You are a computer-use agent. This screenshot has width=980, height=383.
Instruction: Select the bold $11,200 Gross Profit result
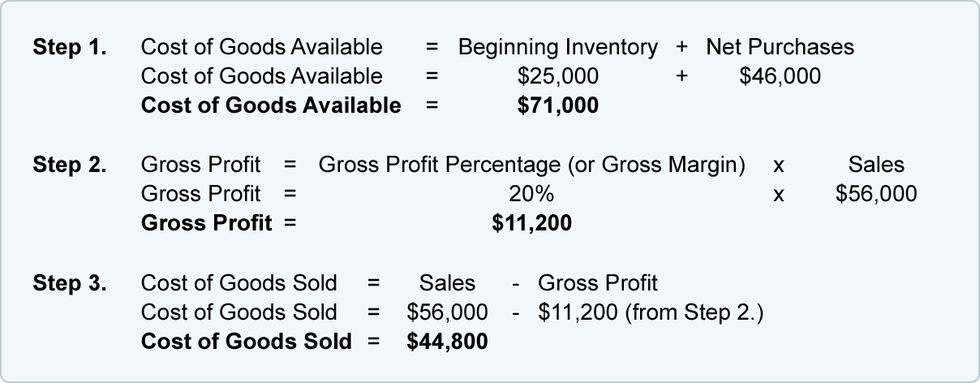coord(532,223)
